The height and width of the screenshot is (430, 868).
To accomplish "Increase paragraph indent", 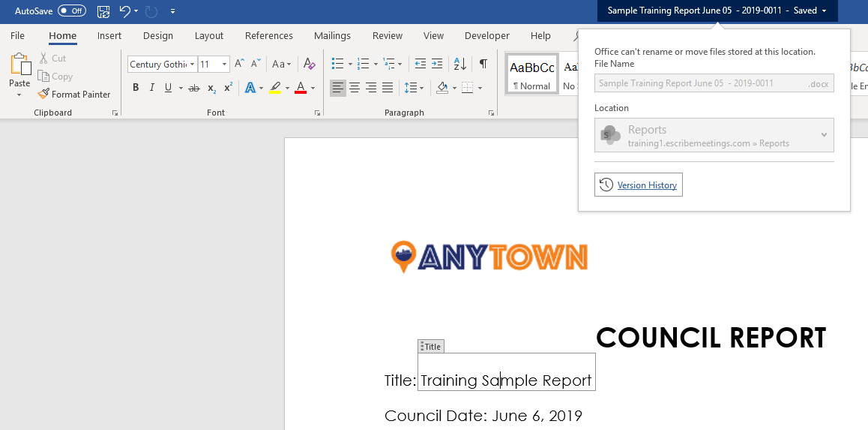I will [437, 64].
